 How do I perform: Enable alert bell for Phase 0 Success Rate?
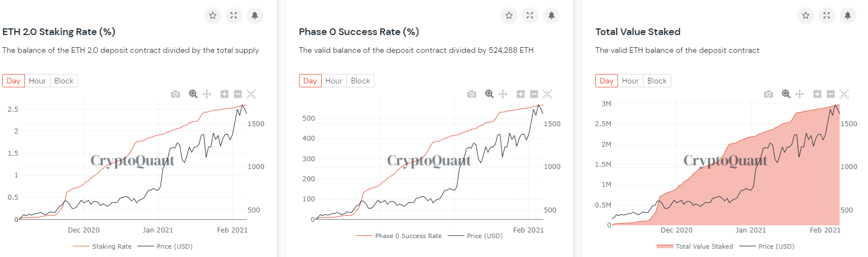tap(551, 16)
